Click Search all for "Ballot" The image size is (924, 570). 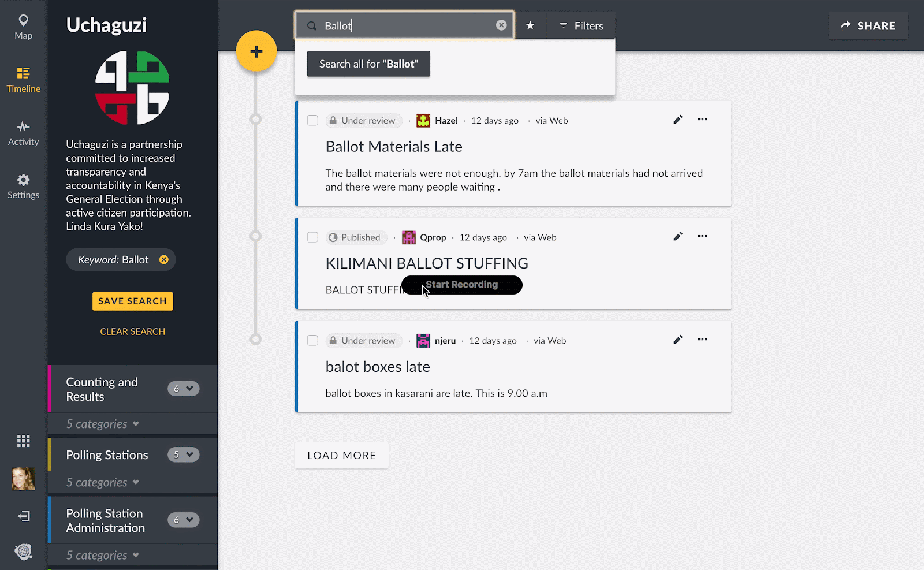[368, 64]
